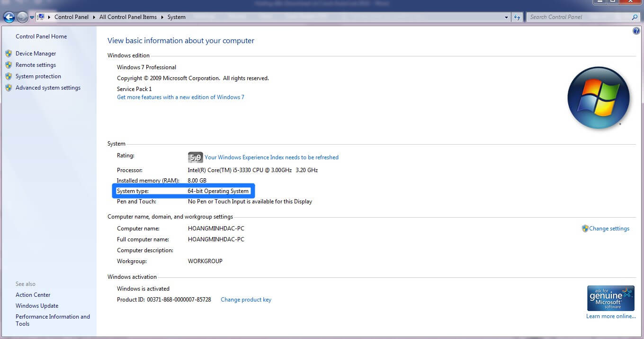Viewport: 644px width, 339px height.
Task: Open Your Windows Experience Index needs to be refreshed link
Action: (x=271, y=157)
